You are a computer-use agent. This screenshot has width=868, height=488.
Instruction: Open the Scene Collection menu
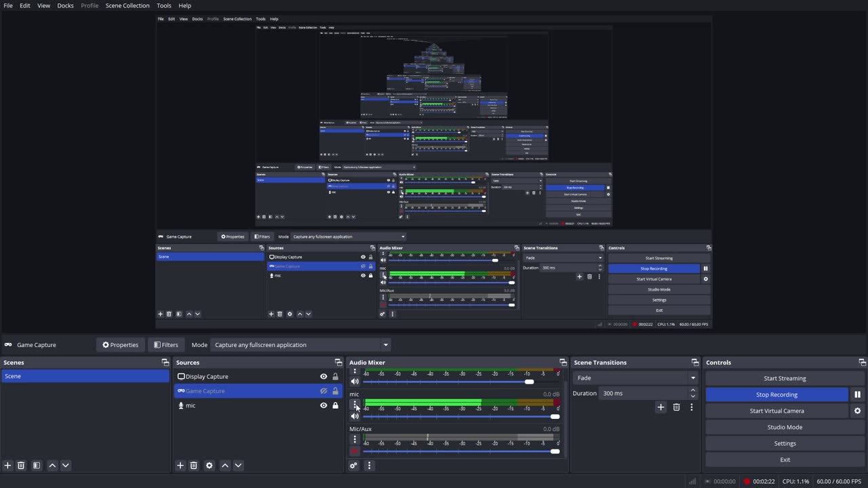[x=127, y=5]
